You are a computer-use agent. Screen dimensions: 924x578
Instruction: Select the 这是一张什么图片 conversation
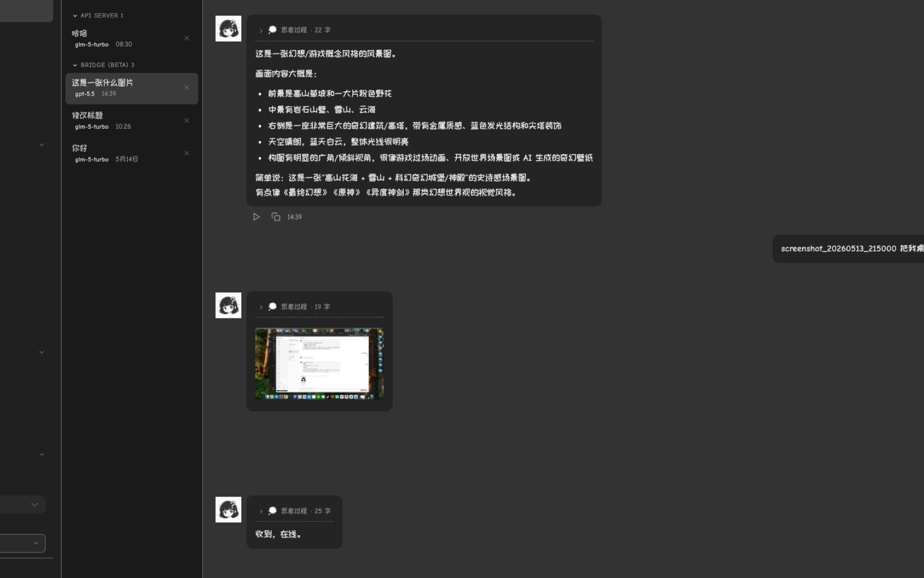tap(132, 88)
